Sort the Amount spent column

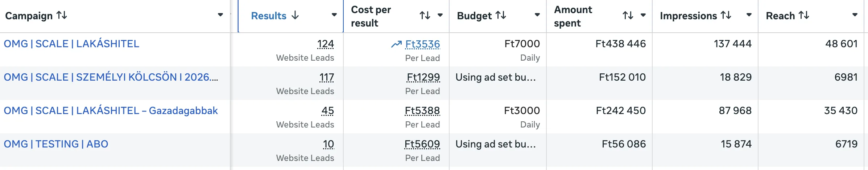(x=628, y=15)
